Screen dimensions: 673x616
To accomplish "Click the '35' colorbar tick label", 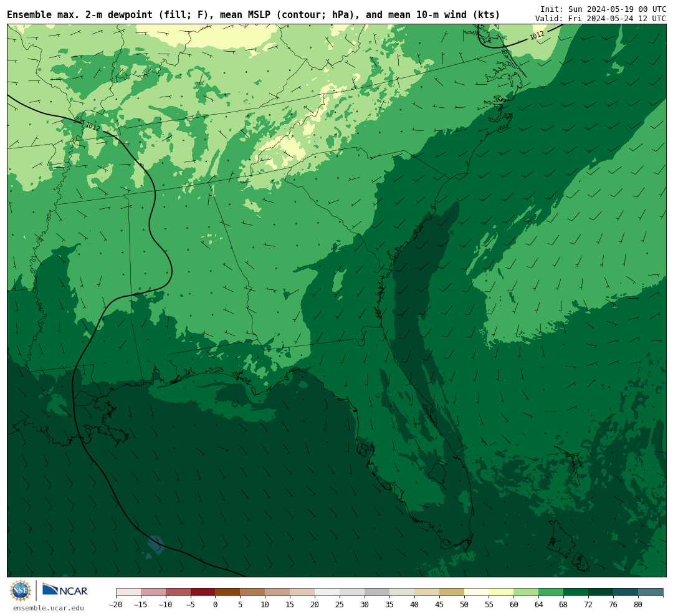I will 389,604.
